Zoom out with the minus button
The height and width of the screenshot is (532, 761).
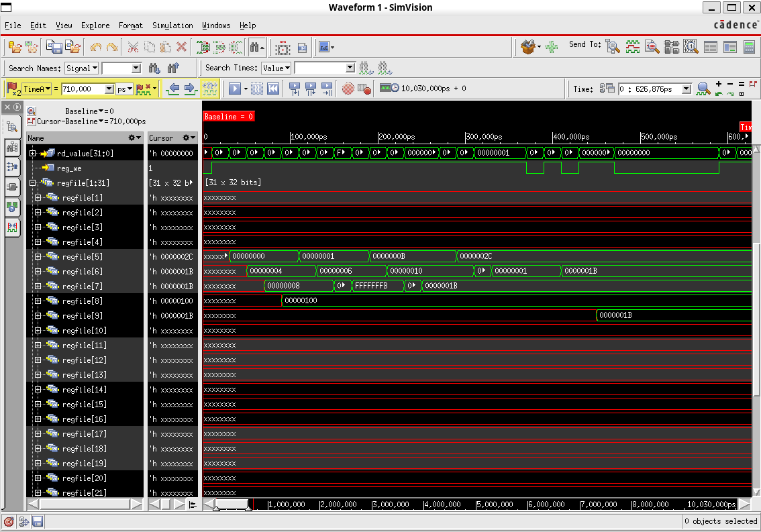730,84
